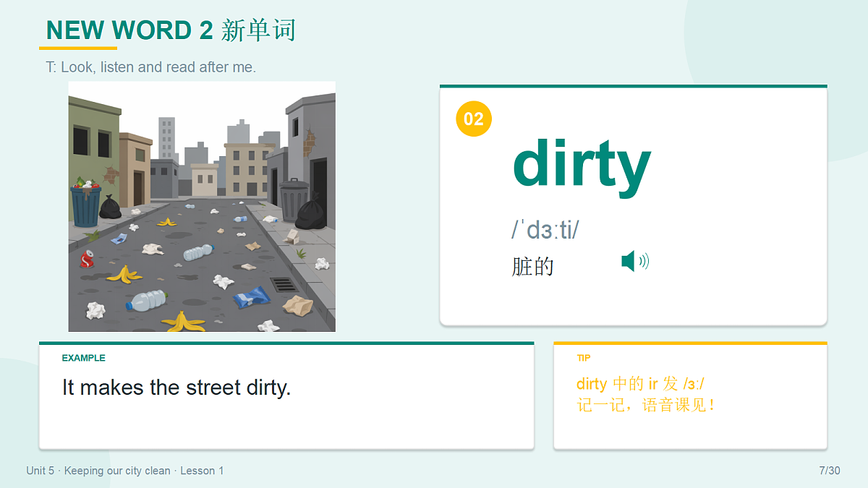Screen dimensions: 868x488
Task: Click the footer "Unit 5 · Keeping our city clean · Lesson 1"
Action: coord(125,471)
